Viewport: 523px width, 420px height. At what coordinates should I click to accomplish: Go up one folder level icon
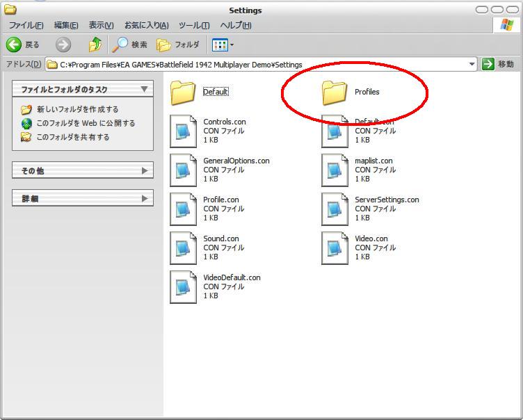click(x=95, y=45)
